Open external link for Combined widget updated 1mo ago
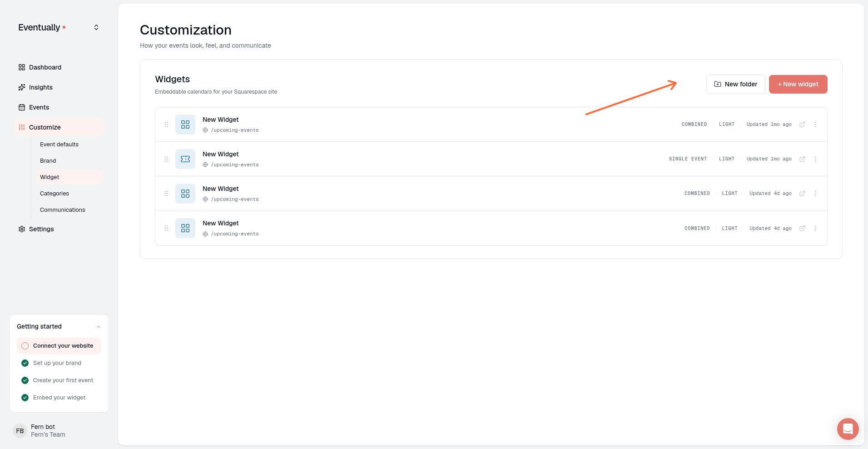Screen dimensions: 868x449 click(x=802, y=125)
